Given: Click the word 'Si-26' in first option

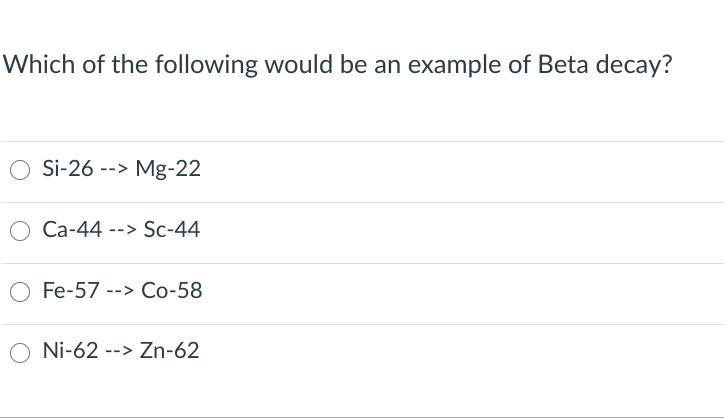Looking at the screenshot, I should click(x=68, y=169).
